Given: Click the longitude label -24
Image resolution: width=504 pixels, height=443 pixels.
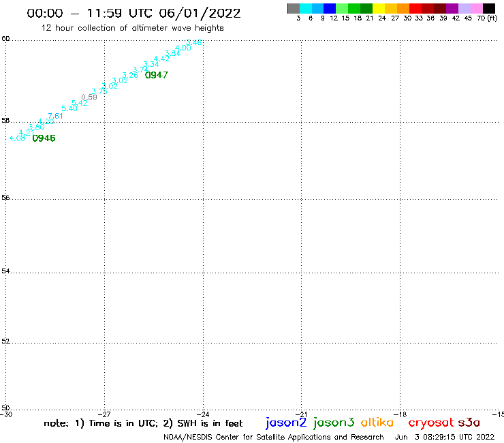Looking at the screenshot, I should pyautogui.click(x=203, y=414).
